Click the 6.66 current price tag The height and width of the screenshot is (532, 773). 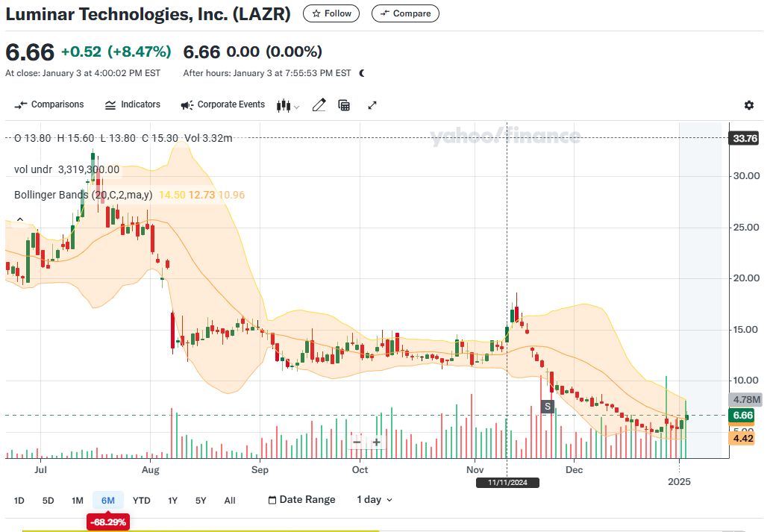pyautogui.click(x=742, y=415)
